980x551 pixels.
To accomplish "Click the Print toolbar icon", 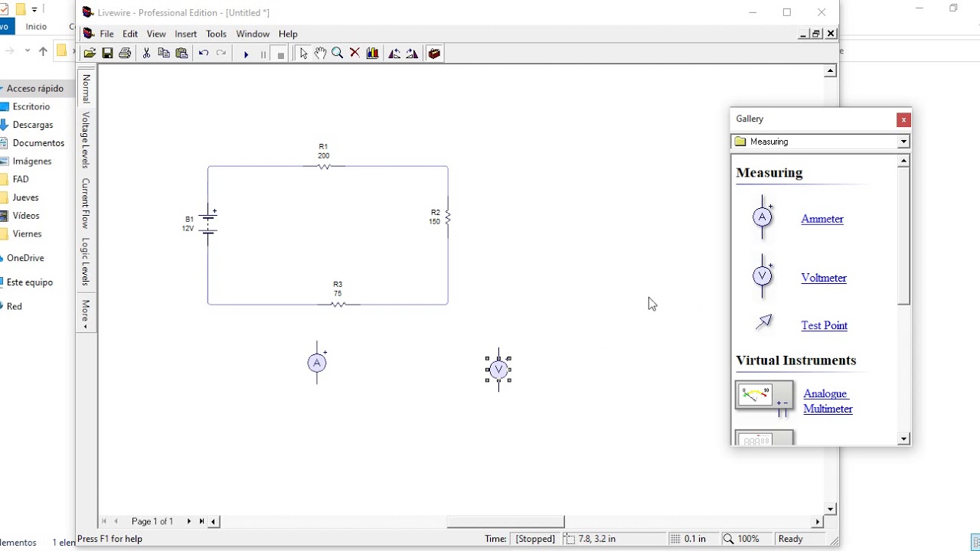I will point(125,54).
